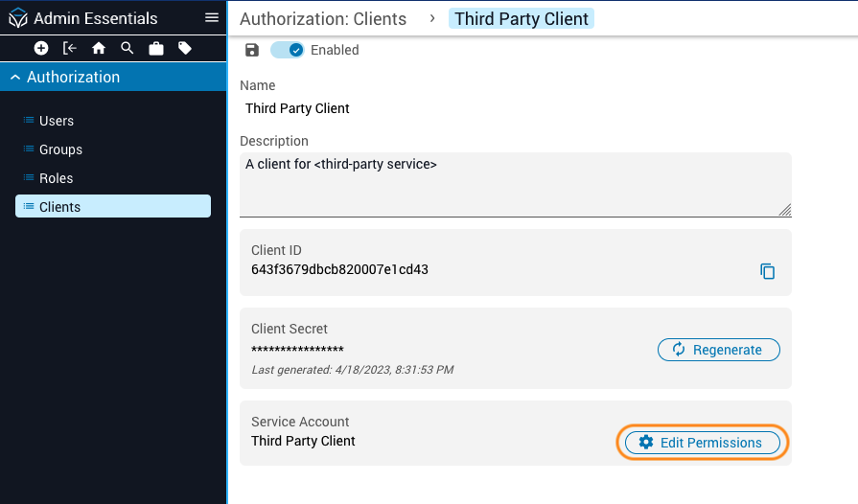Viewport: 858px width, 504px height.
Task: Collapse the Authorization section
Action: point(15,78)
